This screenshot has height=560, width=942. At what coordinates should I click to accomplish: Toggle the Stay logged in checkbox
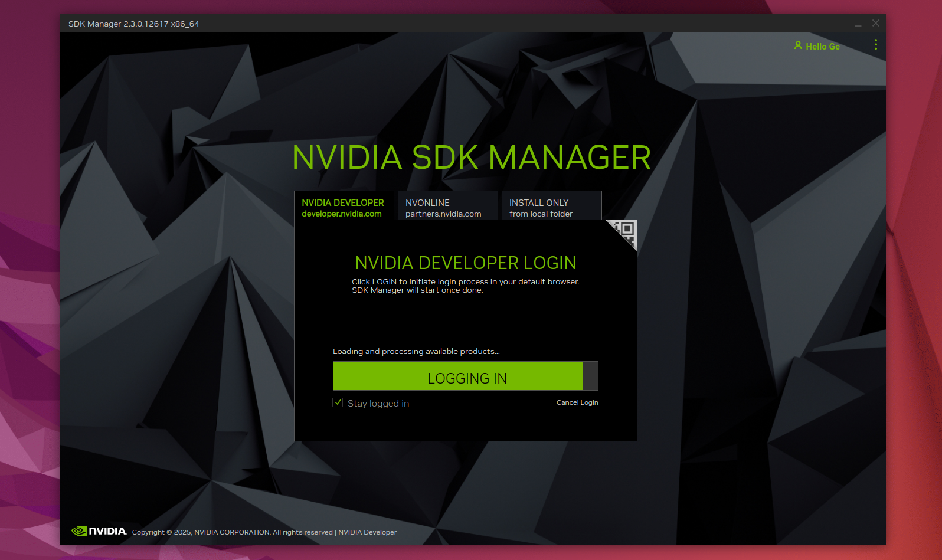(x=338, y=402)
